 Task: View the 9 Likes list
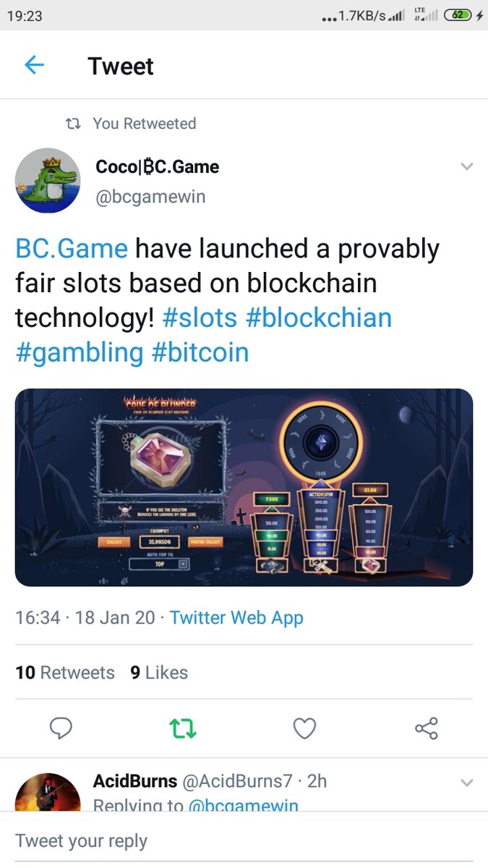pyautogui.click(x=159, y=673)
